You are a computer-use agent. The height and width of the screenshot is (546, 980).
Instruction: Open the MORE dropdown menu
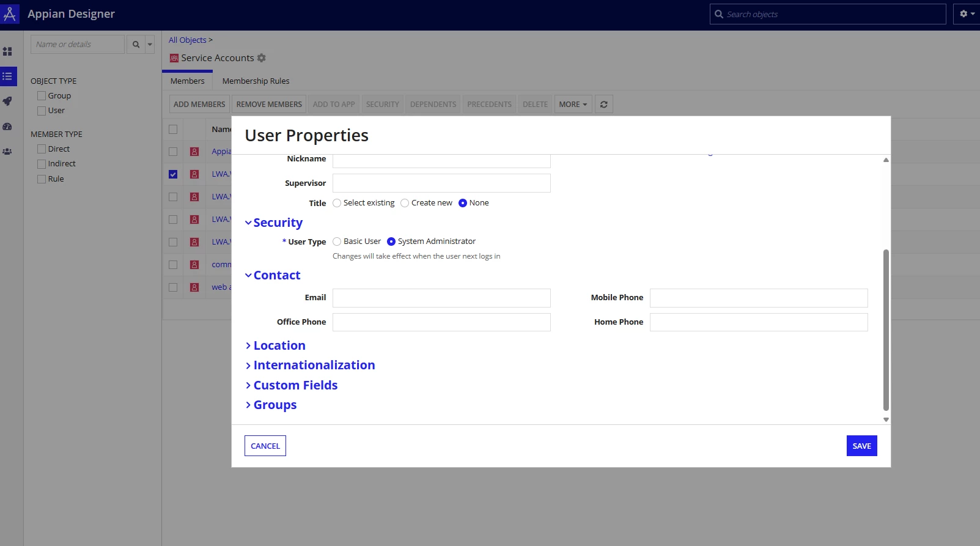(573, 104)
